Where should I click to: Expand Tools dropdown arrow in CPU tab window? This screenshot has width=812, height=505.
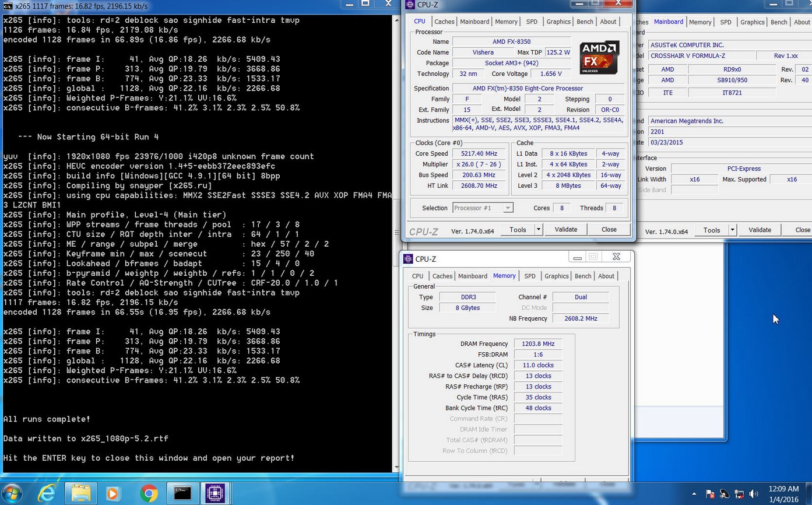click(538, 230)
